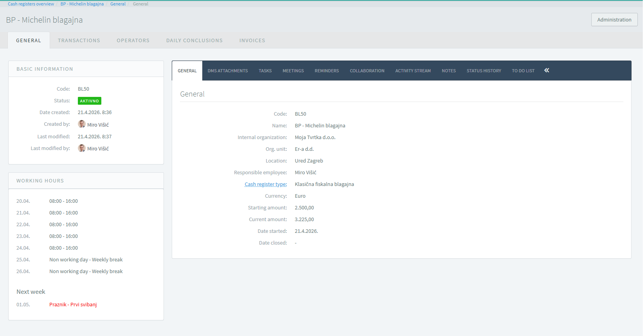The image size is (644, 336).
Task: Select the Notes tab
Action: click(x=449, y=71)
